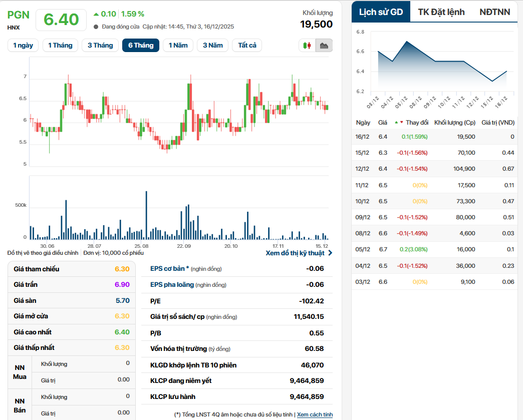Click the 12/12 row volume 104,900
Viewport: 523px width, 420px height.
(464, 169)
